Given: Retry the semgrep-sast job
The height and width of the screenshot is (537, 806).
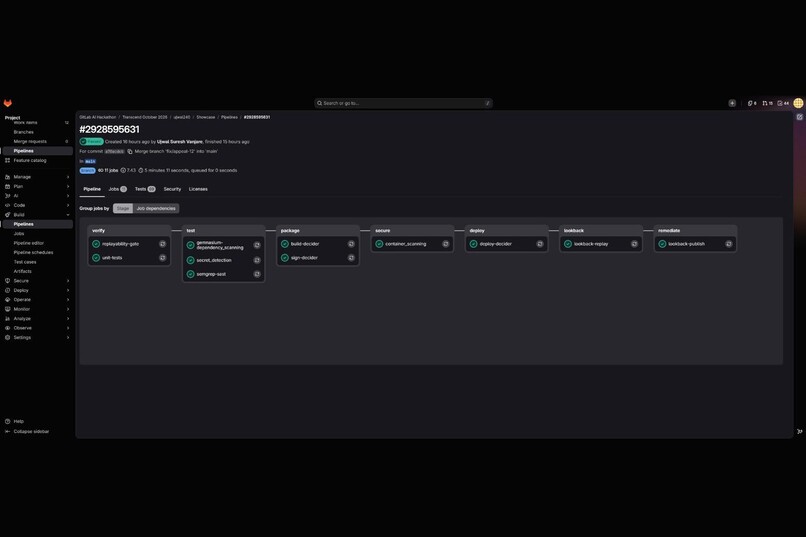Looking at the screenshot, I should [257, 274].
